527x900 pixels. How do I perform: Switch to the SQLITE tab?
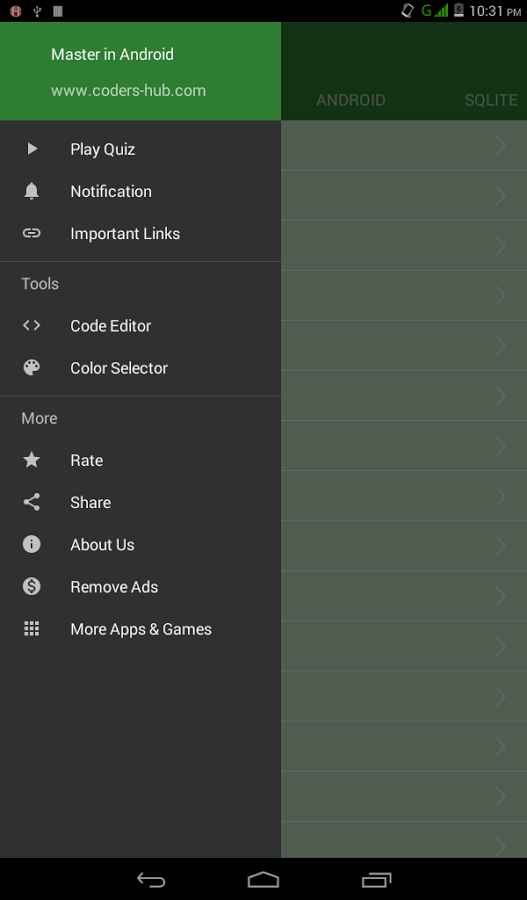(x=491, y=100)
